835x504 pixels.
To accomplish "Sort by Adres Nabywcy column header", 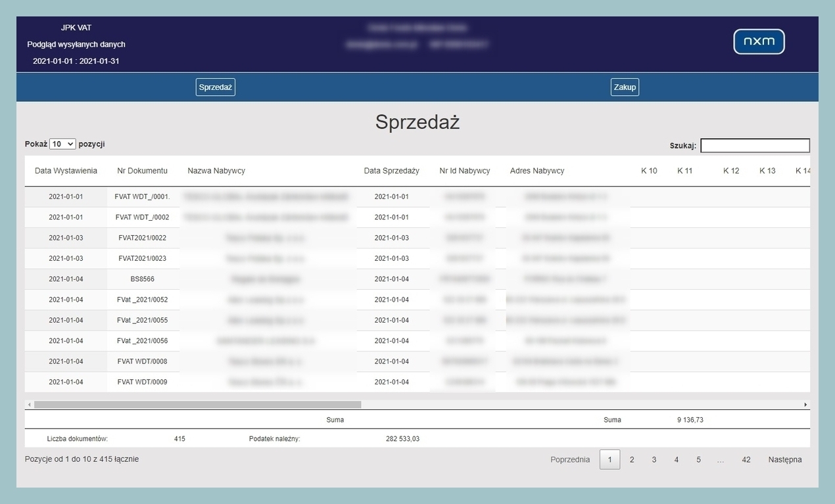I will pos(537,171).
